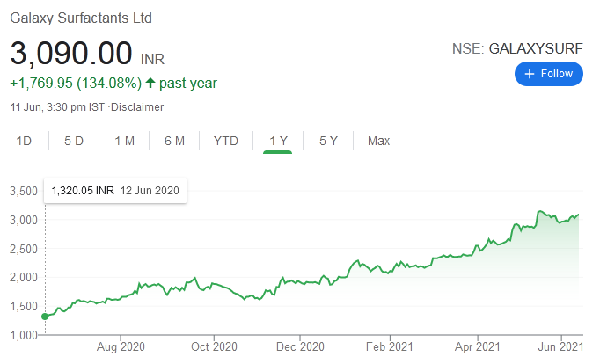Follow the GALAXYSURF stock

pyautogui.click(x=548, y=74)
